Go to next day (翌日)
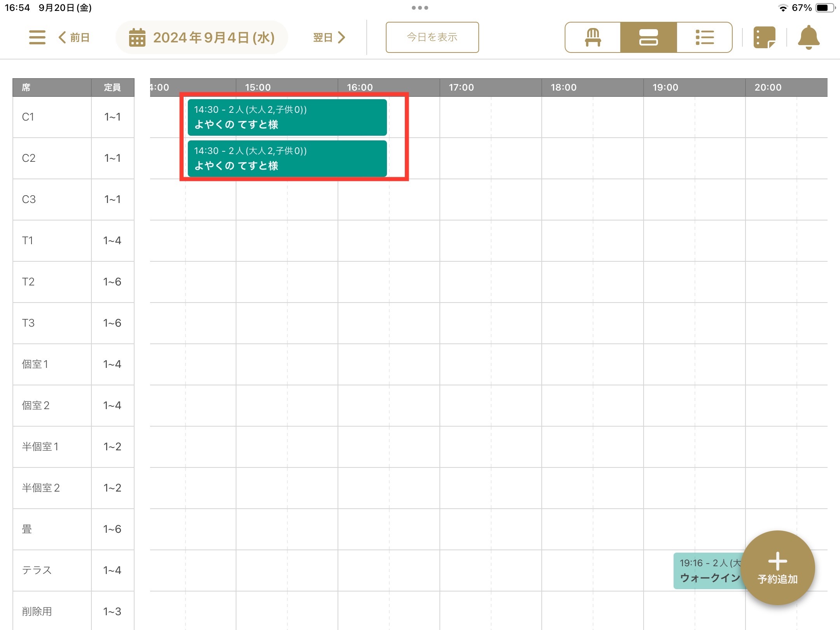The image size is (840, 630). (329, 37)
